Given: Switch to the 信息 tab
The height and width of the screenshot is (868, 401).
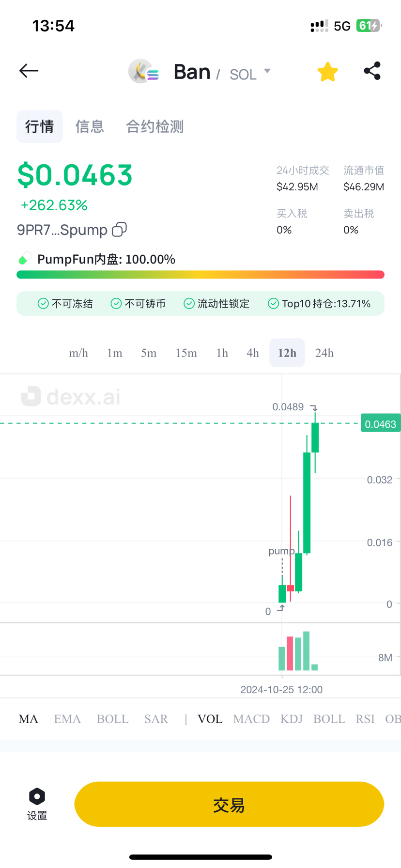Looking at the screenshot, I should pyautogui.click(x=90, y=126).
